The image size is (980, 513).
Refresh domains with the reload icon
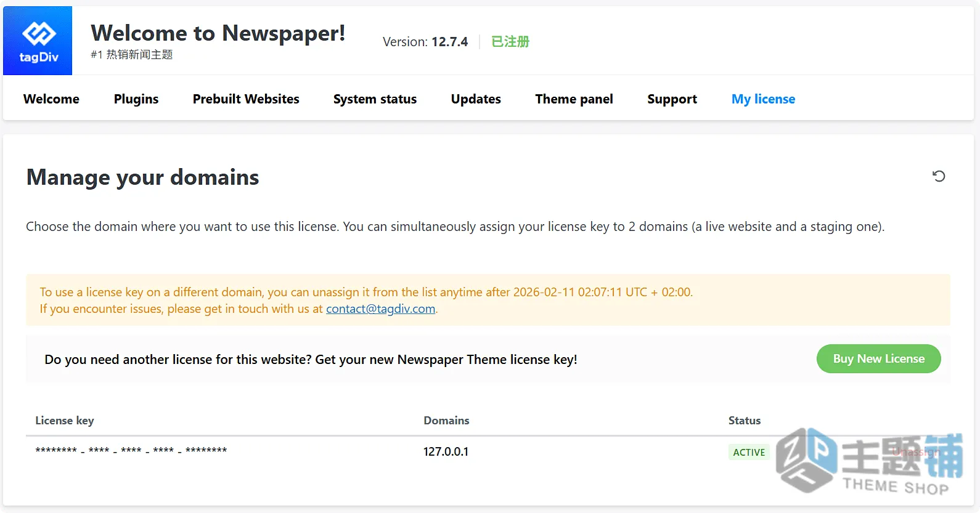(x=939, y=176)
